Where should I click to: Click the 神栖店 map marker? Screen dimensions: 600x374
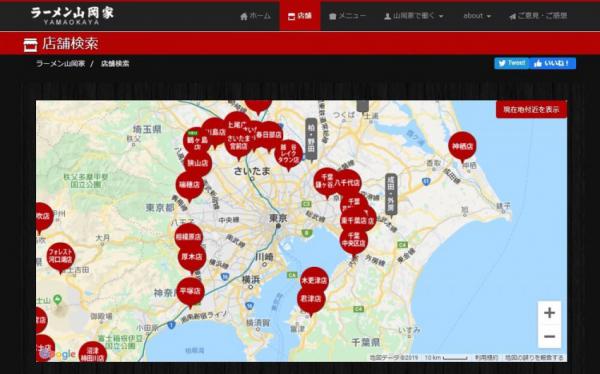coord(462,146)
